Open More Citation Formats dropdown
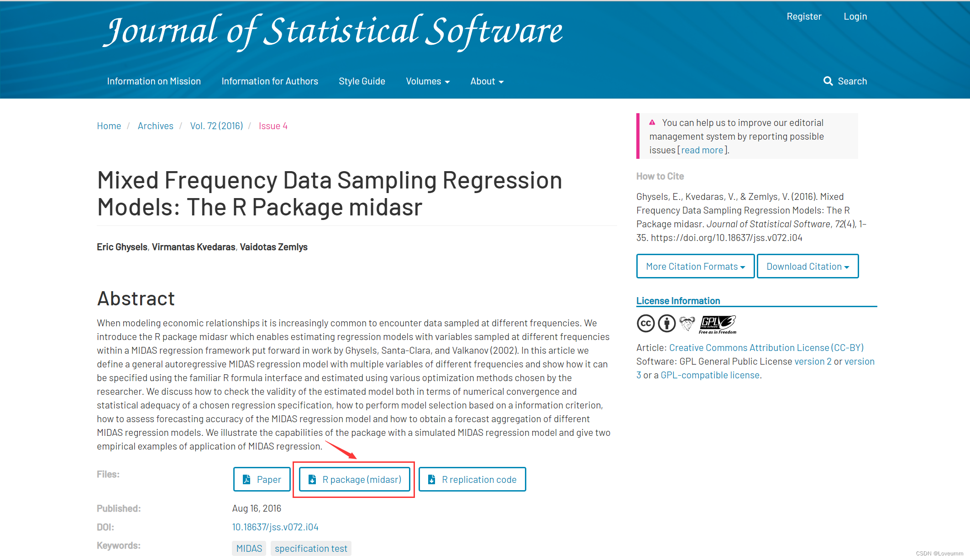This screenshot has height=560, width=970. tap(695, 266)
